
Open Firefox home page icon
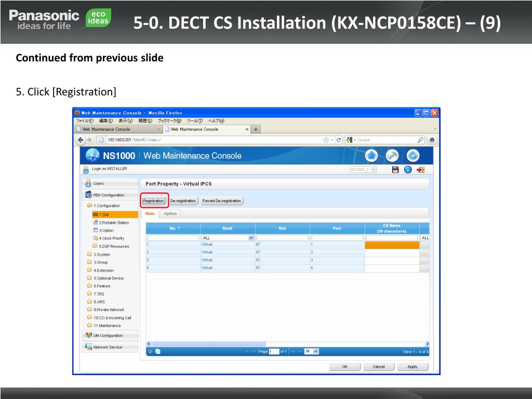(x=432, y=140)
